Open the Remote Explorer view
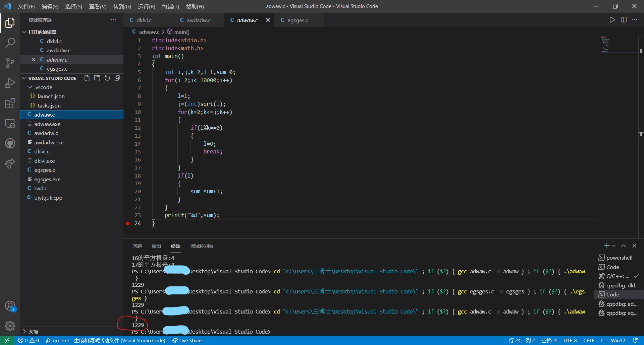Screen dimensions: 644x345 pyautogui.click(x=10, y=123)
